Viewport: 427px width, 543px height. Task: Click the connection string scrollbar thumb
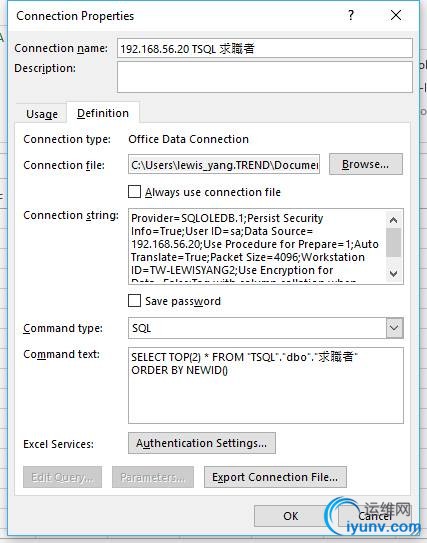click(393, 242)
